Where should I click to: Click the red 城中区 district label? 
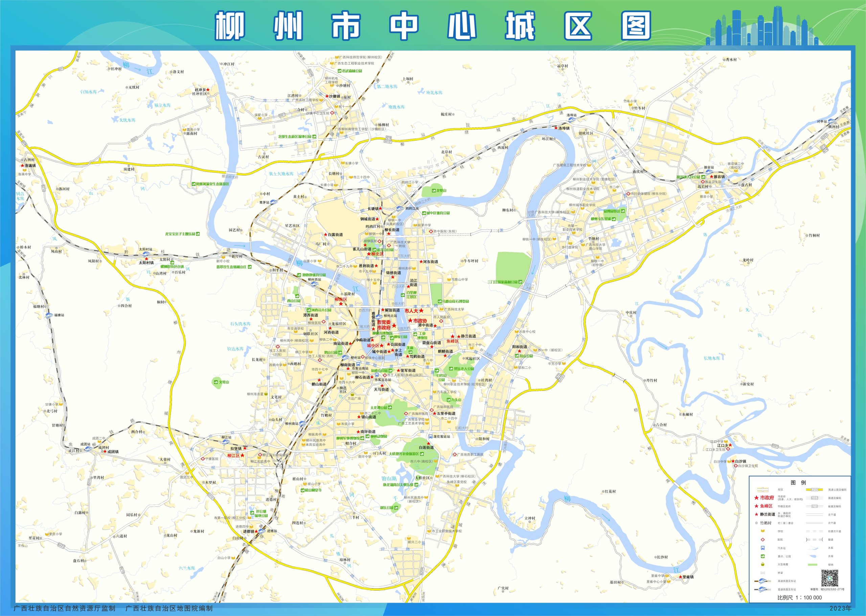tap(373, 346)
